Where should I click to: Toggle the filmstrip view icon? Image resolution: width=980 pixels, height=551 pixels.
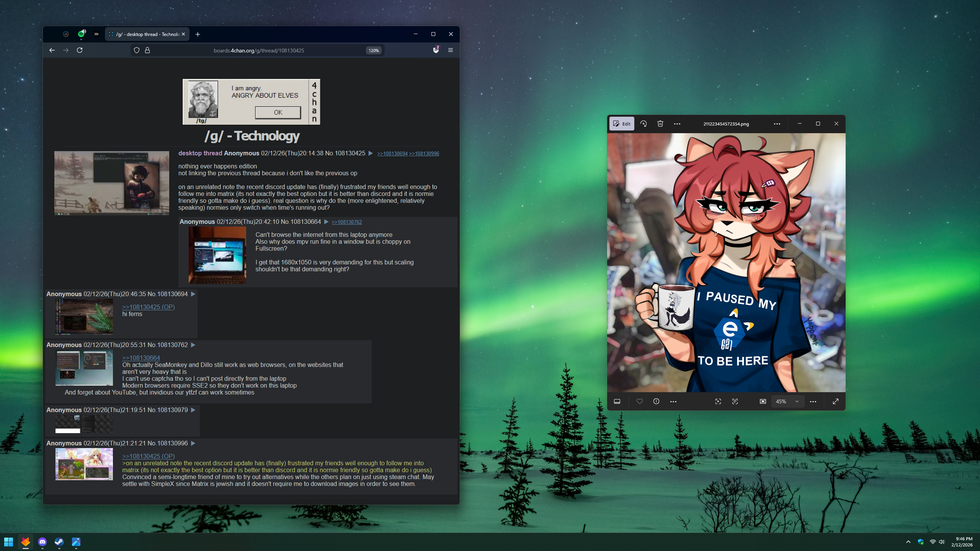[617, 401]
